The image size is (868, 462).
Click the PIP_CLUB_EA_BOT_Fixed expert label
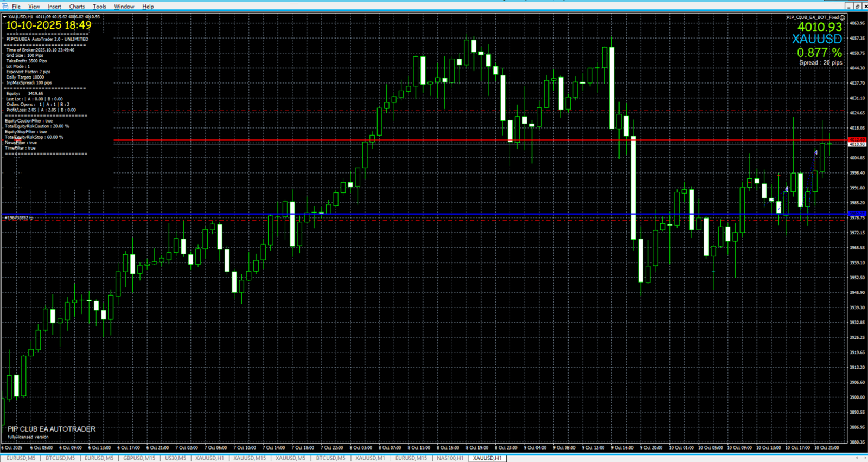point(812,17)
